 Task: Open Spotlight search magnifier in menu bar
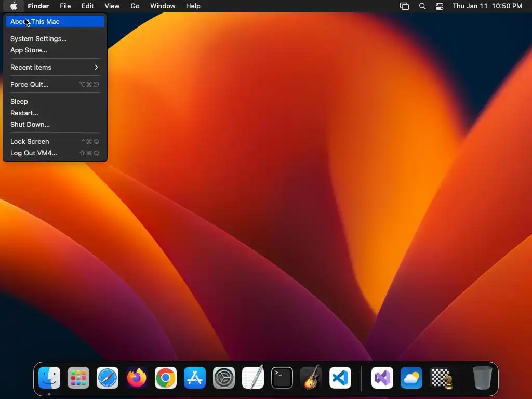(x=422, y=6)
